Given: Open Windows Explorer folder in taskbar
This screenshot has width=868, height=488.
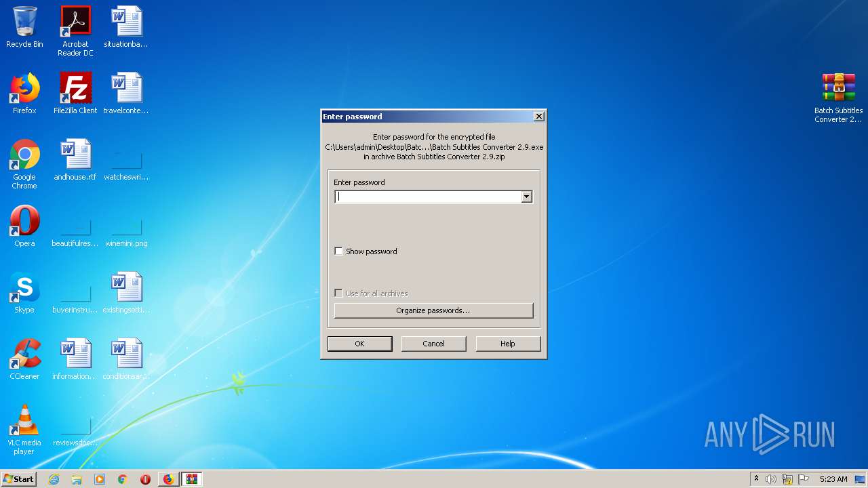Looking at the screenshot, I should click(x=77, y=479).
